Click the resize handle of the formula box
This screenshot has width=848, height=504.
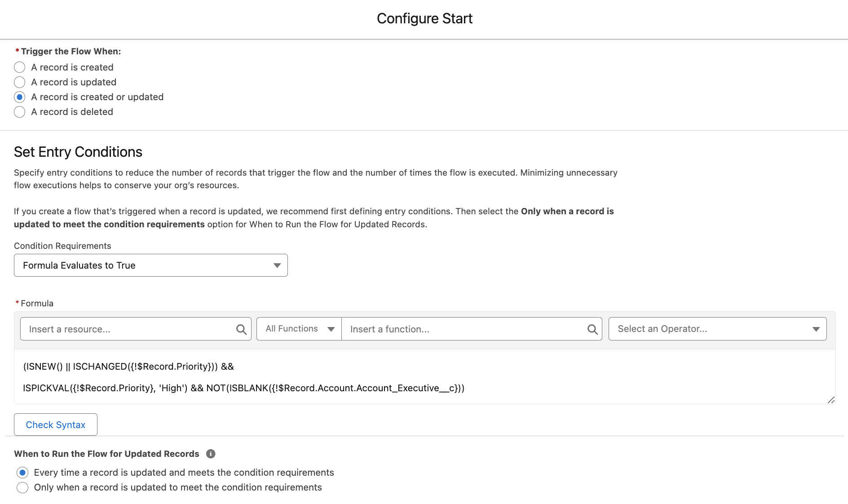[831, 400]
